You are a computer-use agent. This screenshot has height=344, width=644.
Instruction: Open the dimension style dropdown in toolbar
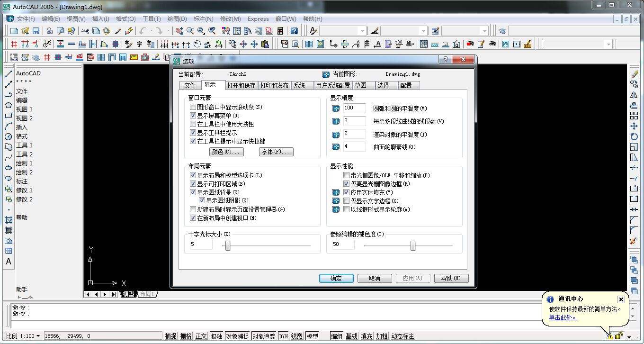(423, 31)
